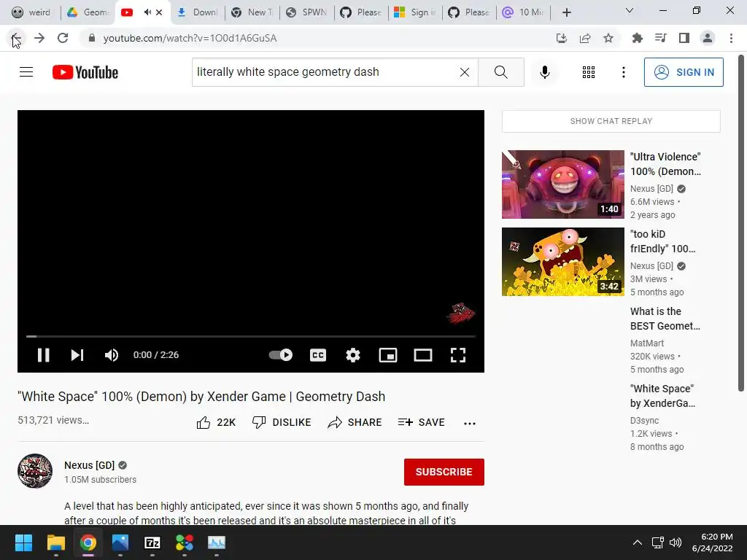Open the YouTube apps grid icon
This screenshot has width=747, height=560.
click(x=589, y=72)
